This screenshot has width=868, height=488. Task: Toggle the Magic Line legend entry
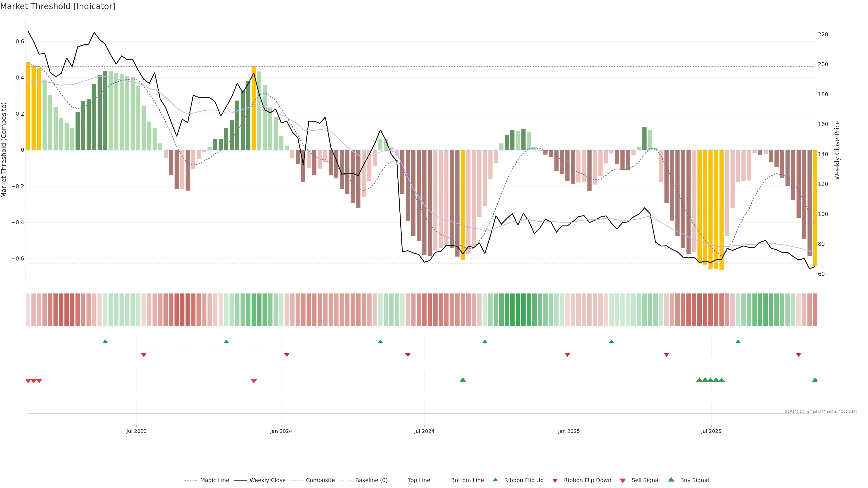pos(214,480)
